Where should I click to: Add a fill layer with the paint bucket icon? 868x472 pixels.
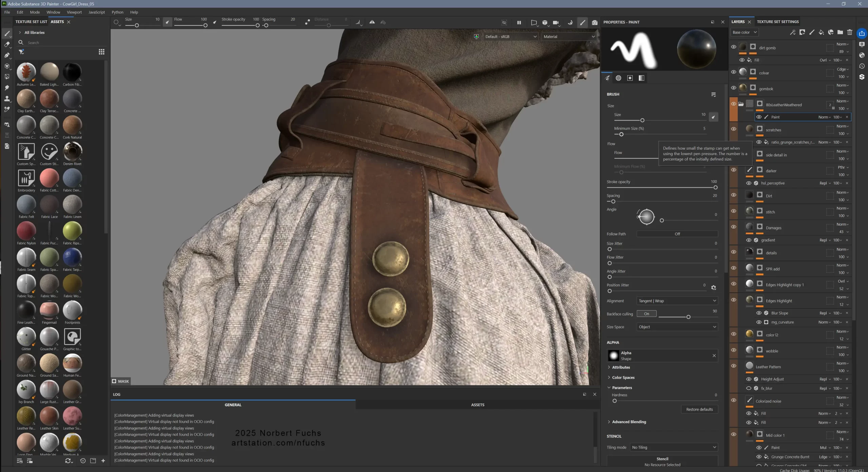click(x=821, y=33)
